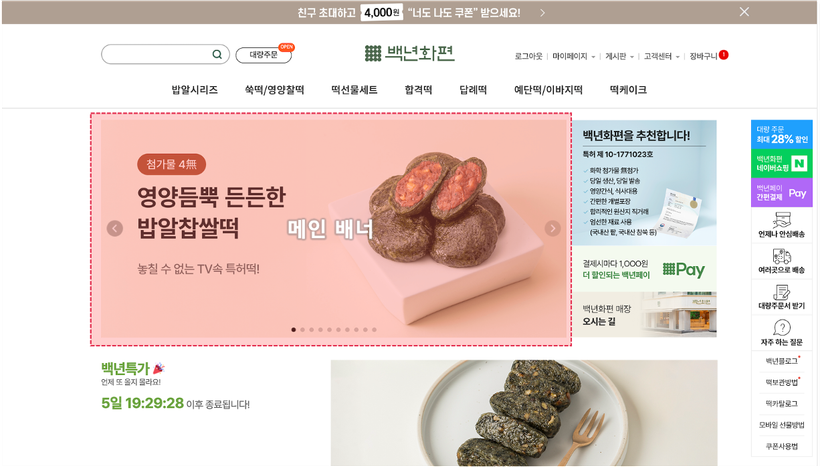Expand the 고객센터 dropdown menu
The image size is (820, 468).
(x=677, y=57)
